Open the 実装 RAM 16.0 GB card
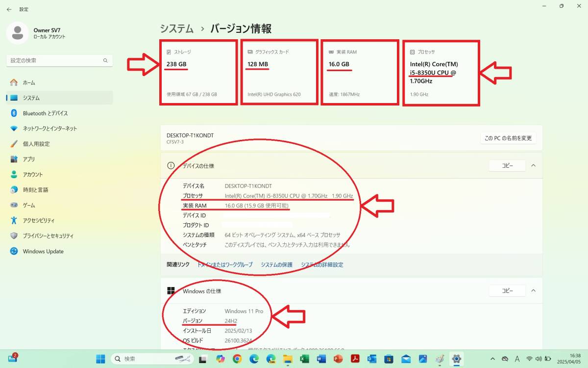The height and width of the screenshot is (368, 588). (360, 72)
